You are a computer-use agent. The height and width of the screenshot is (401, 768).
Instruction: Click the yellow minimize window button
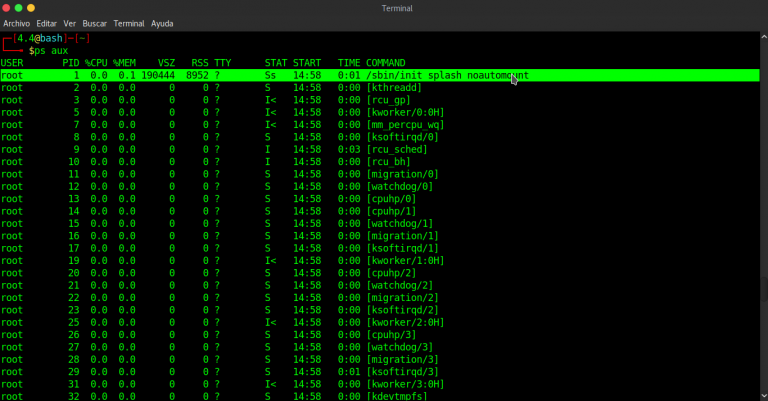pyautogui.click(x=18, y=8)
